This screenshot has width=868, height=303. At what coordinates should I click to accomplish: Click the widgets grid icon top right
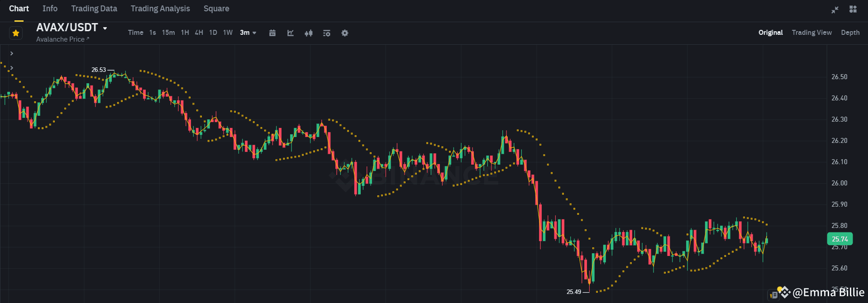point(853,9)
